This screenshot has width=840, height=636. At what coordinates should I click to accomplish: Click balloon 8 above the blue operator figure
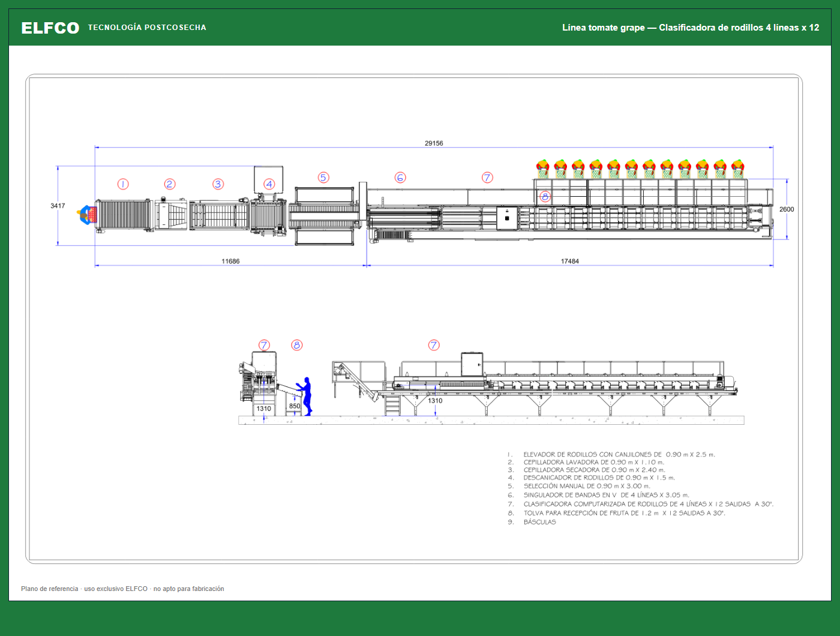coord(296,345)
